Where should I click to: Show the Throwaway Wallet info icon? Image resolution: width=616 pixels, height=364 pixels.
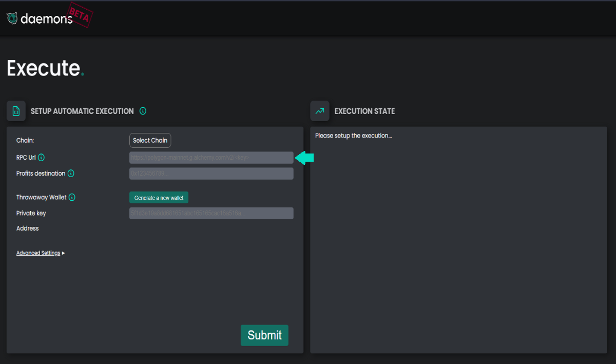pyautogui.click(x=72, y=197)
